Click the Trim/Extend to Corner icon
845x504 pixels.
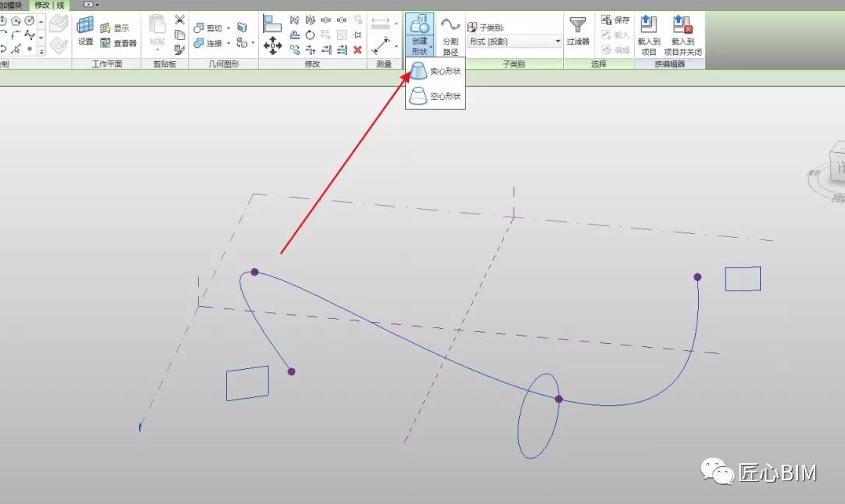(310, 49)
